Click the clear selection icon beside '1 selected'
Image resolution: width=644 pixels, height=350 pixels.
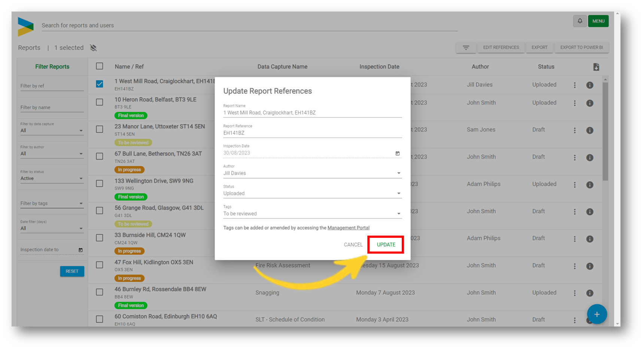[x=93, y=48]
